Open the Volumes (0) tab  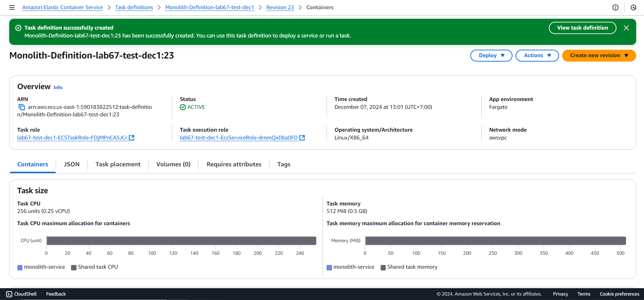[x=173, y=164]
